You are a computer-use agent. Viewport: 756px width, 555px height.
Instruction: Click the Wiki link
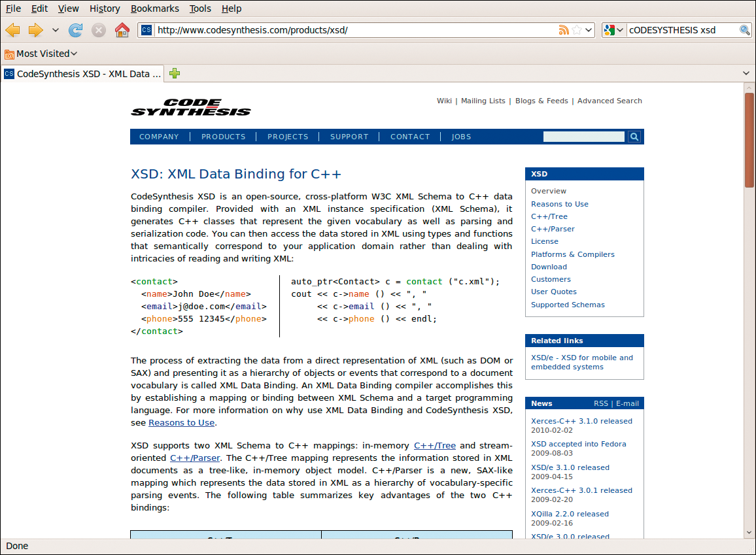(x=444, y=101)
